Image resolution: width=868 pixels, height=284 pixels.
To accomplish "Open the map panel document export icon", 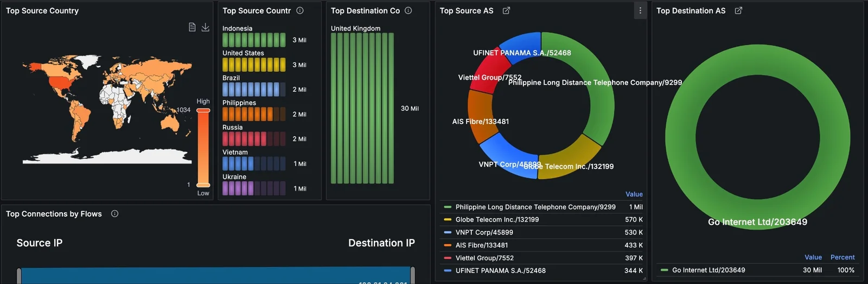I will point(192,27).
